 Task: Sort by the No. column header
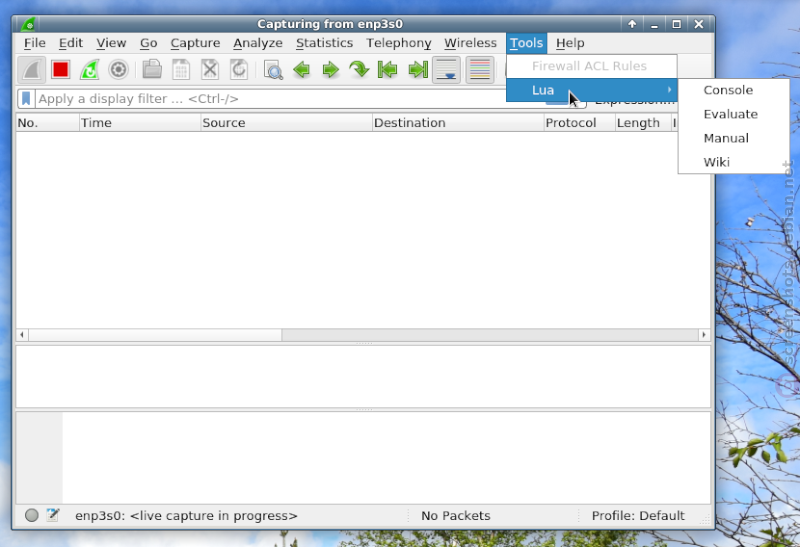click(47, 122)
